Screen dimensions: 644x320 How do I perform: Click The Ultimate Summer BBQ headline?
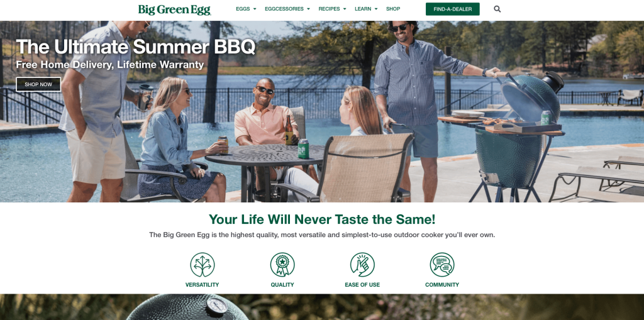(136, 47)
